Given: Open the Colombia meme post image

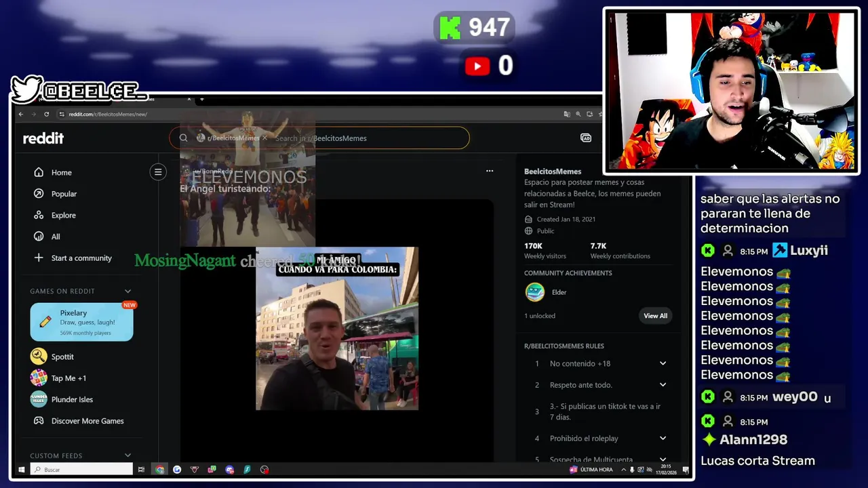Looking at the screenshot, I should tap(337, 329).
